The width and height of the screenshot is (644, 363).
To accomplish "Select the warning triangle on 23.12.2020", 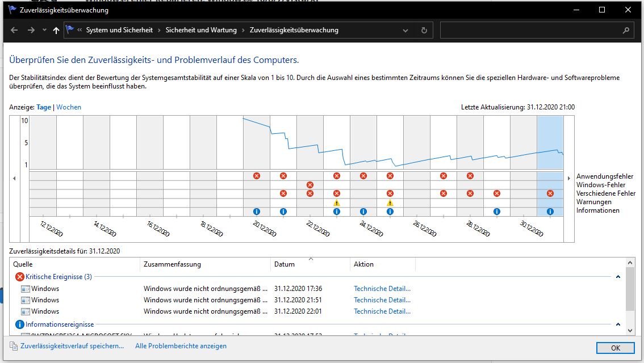I will click(337, 202).
